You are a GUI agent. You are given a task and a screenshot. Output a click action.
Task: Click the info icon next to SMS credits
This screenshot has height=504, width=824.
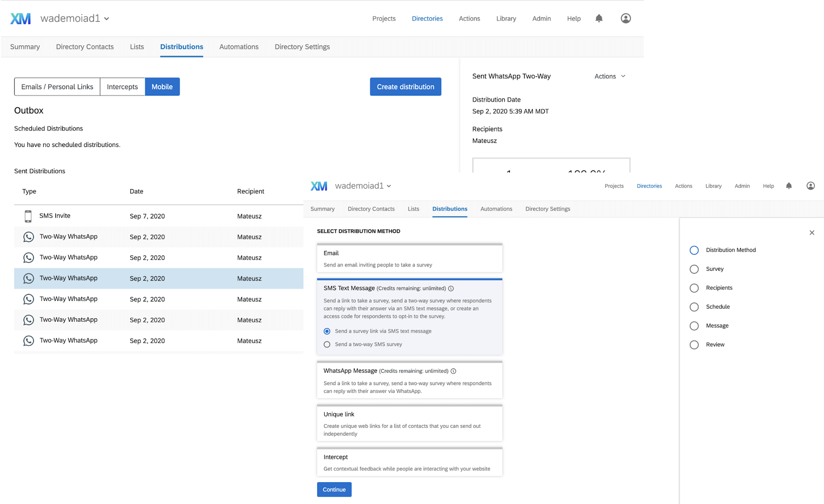pos(451,288)
